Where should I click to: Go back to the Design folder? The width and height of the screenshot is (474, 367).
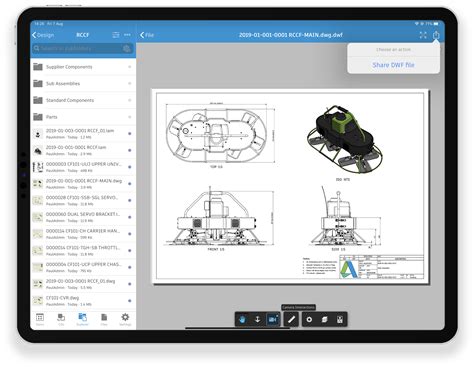(x=43, y=35)
